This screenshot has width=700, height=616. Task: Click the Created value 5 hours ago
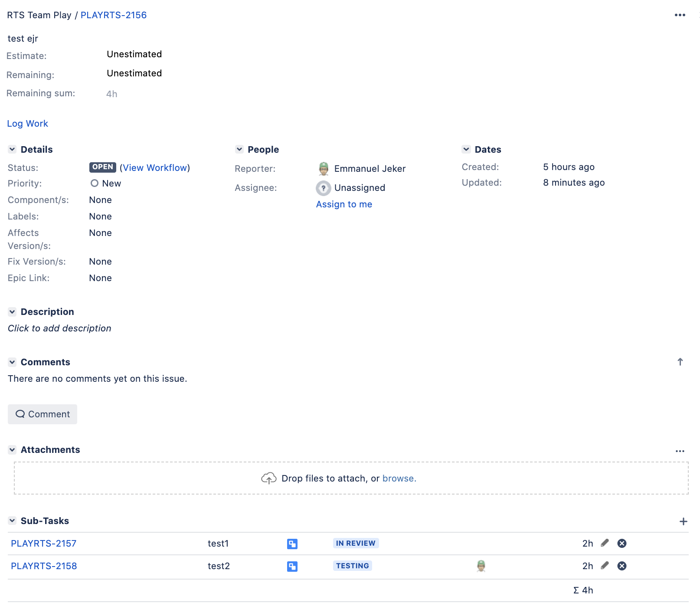coord(569,167)
